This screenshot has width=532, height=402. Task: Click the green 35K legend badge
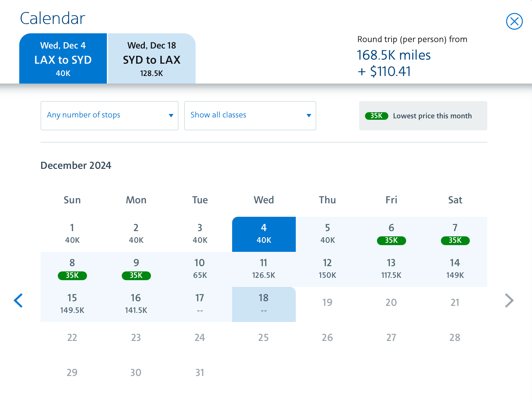tap(376, 116)
